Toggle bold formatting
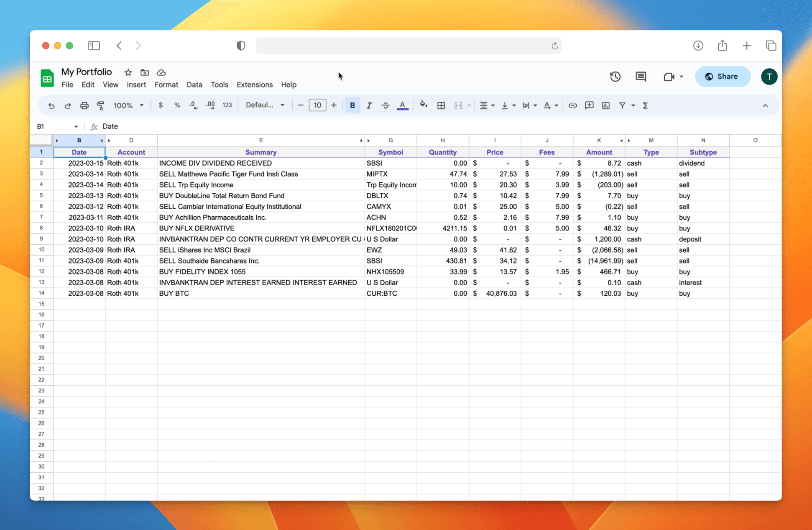Screen dimensions: 812x530 pos(352,105)
